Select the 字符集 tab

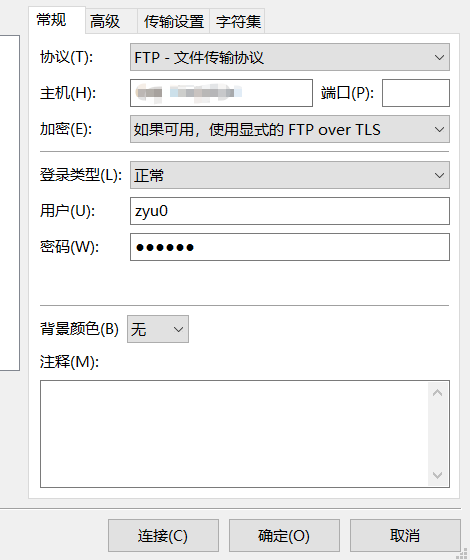coord(238,21)
